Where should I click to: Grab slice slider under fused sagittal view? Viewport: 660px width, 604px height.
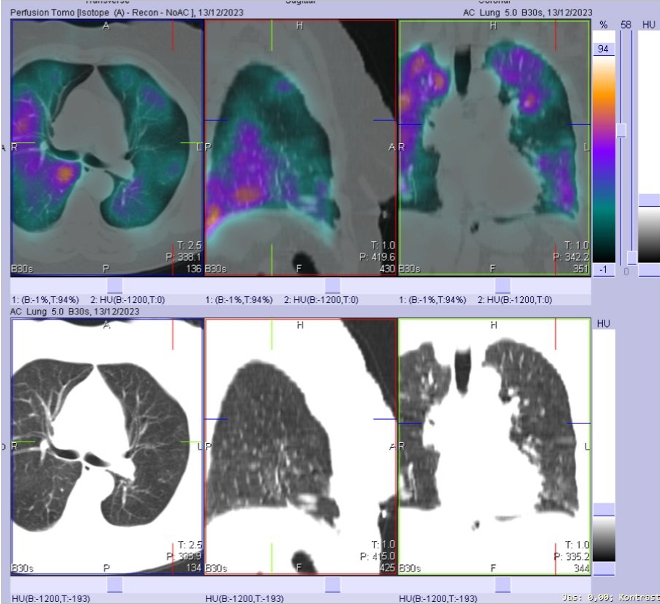pyautogui.click(x=333, y=286)
